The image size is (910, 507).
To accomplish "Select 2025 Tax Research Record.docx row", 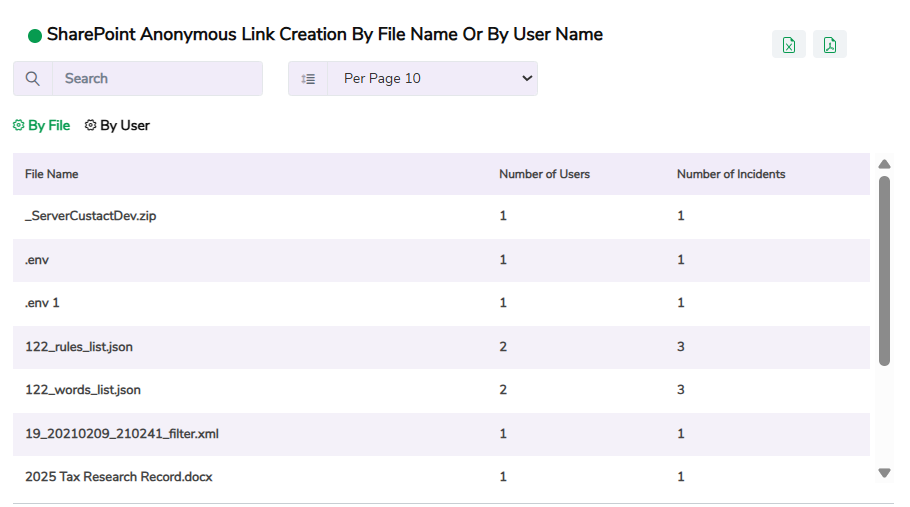I will point(119,477).
